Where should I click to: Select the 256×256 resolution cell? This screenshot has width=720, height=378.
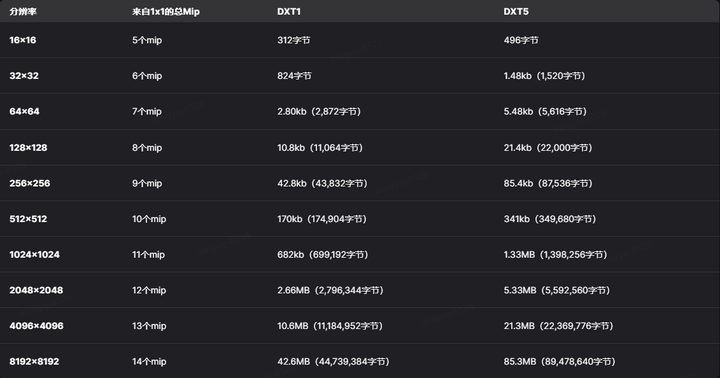(30, 183)
